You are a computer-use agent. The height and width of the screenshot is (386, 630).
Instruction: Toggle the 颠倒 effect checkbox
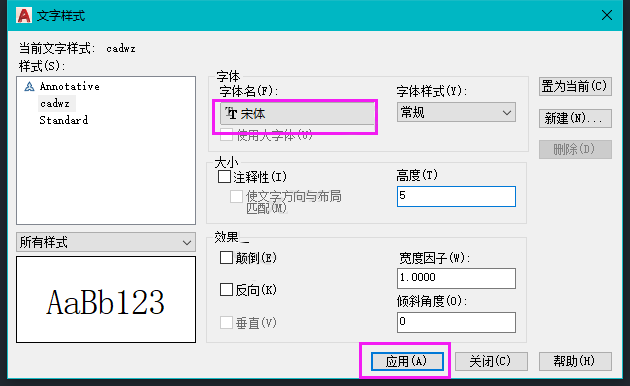[x=226, y=257]
